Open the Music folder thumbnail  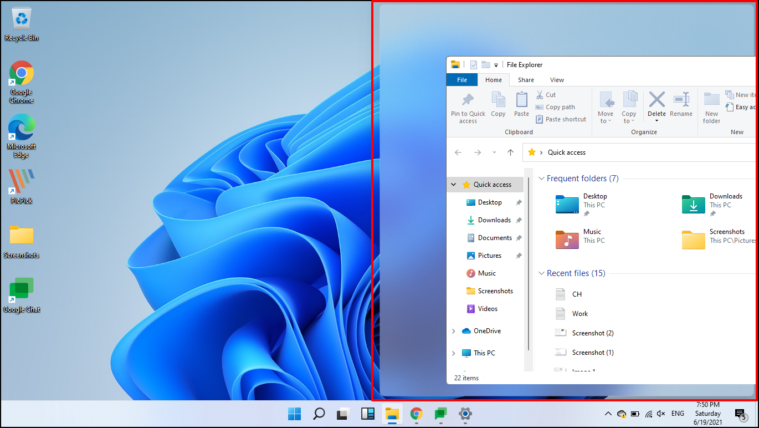[x=567, y=240]
